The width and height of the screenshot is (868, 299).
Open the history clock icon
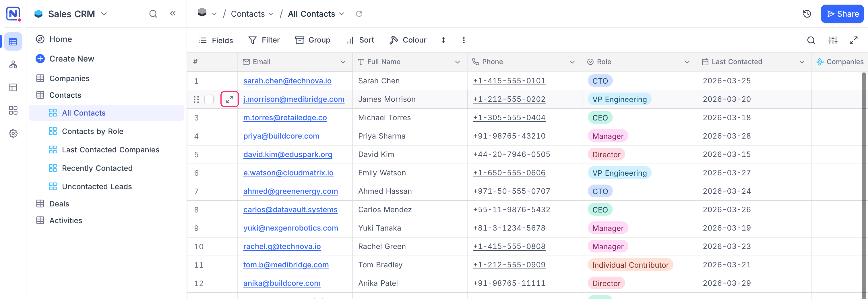[807, 14]
